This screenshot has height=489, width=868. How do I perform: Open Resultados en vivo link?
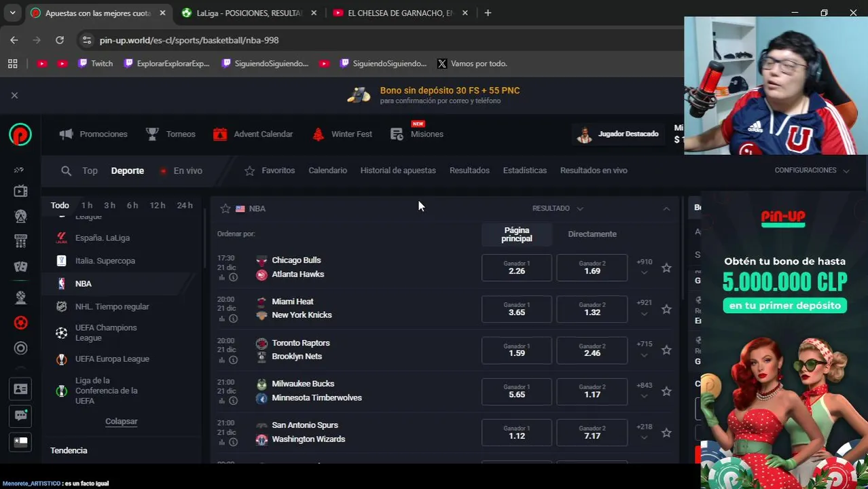(x=594, y=170)
